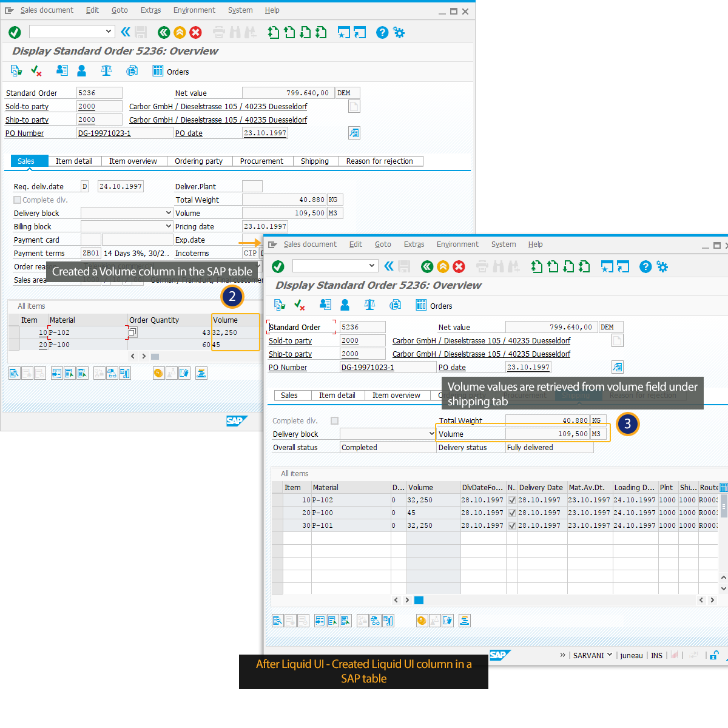Screen dimensions: 728x728
Task: Click the horizontal scrollbar thumb under the back items table
Action: tap(155, 357)
